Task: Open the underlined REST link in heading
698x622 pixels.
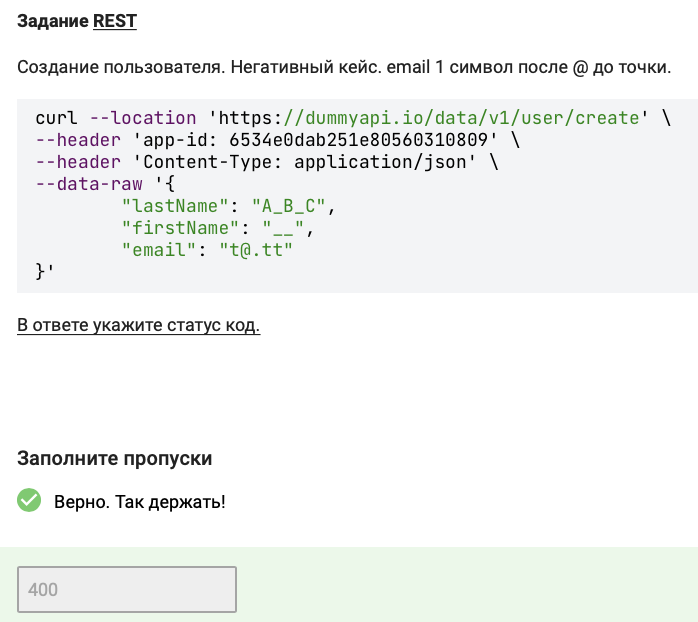Action: [x=115, y=21]
